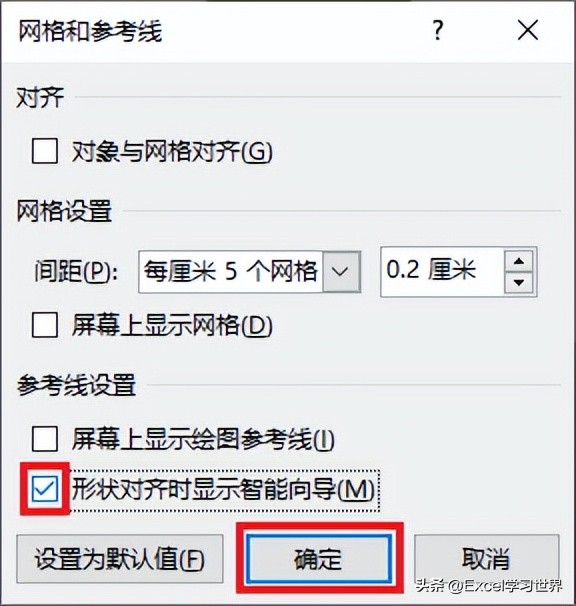The width and height of the screenshot is (576, 606).
Task: Increase spacing with the up spinner arrow
Action: pos(519,261)
